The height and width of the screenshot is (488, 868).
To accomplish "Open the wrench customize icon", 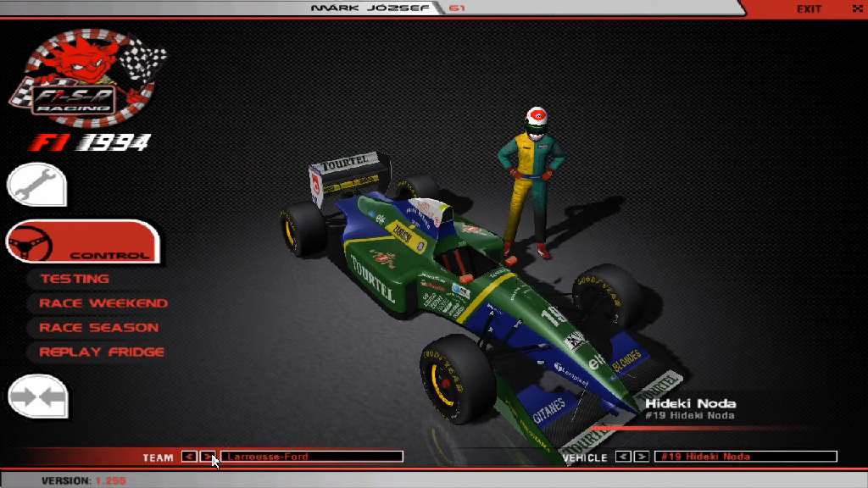I will [37, 185].
